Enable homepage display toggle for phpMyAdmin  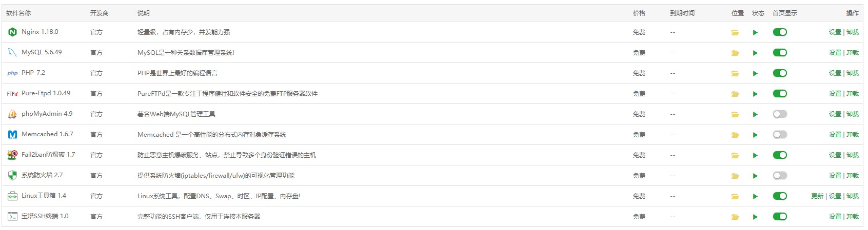click(780, 114)
